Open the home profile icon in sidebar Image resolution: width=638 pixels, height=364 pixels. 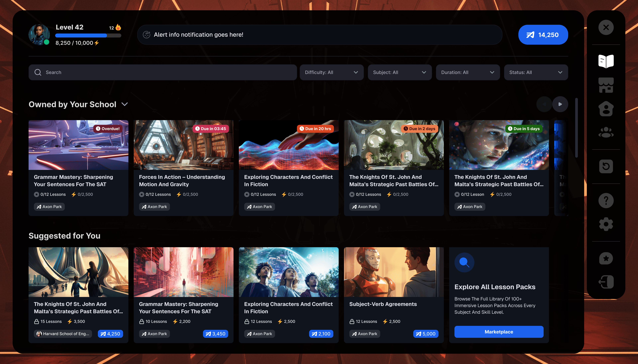point(606,109)
